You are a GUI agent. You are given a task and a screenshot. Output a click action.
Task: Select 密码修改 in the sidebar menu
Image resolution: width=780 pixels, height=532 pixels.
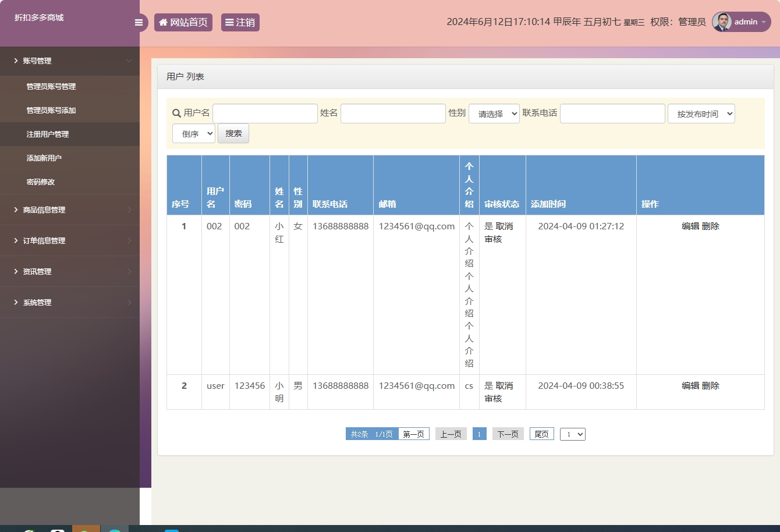click(40, 182)
